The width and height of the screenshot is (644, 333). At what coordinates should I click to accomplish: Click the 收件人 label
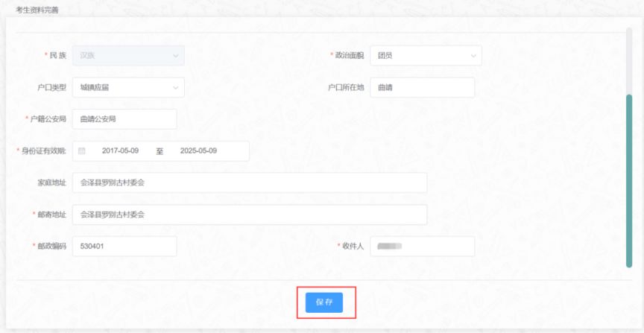tap(353, 247)
